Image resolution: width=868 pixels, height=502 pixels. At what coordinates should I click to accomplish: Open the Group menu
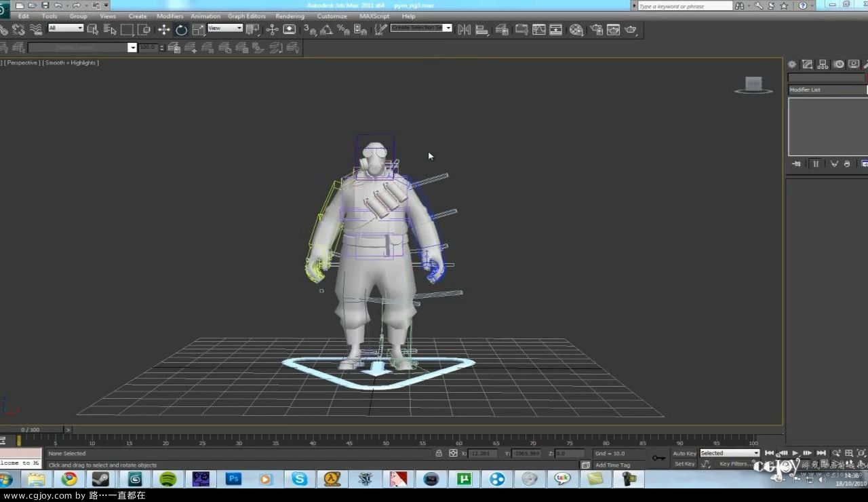click(x=79, y=16)
